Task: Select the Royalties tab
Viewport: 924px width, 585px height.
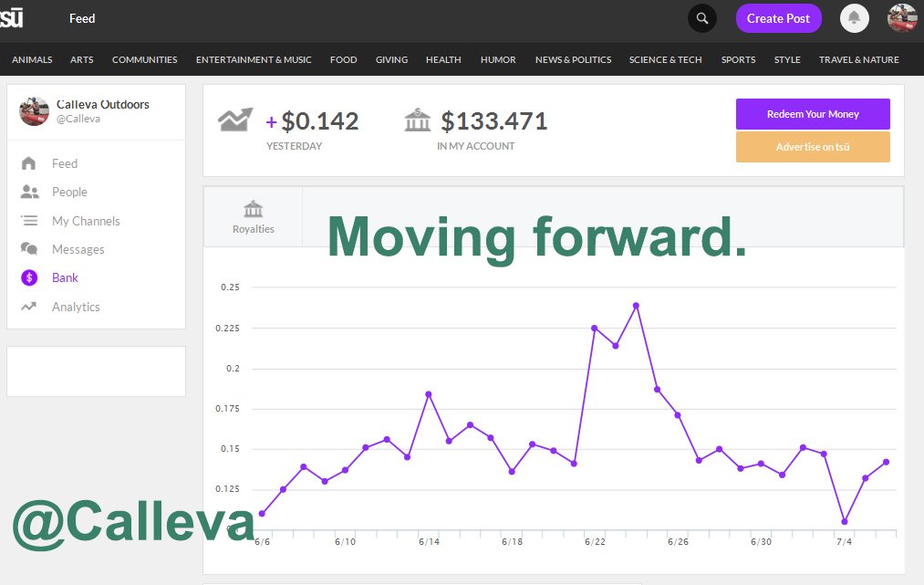Action: [254, 217]
